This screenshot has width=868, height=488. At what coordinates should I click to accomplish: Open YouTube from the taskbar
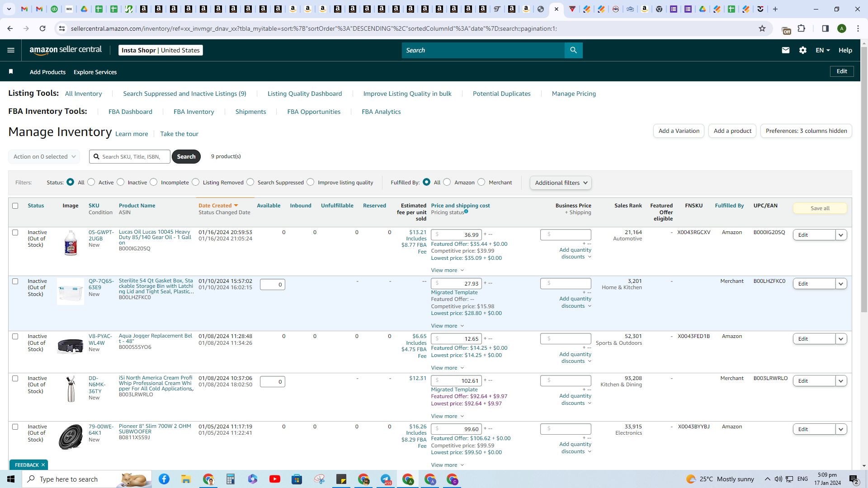point(275,479)
